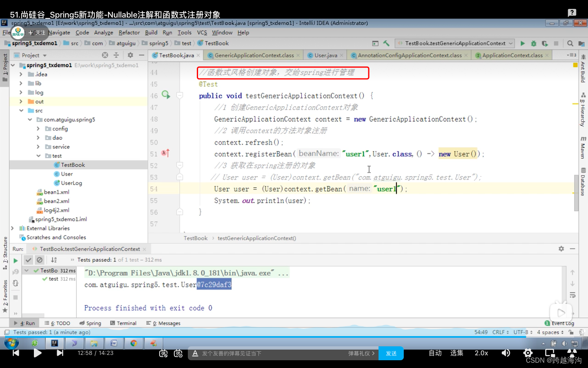Open the VCS menu

click(202, 33)
